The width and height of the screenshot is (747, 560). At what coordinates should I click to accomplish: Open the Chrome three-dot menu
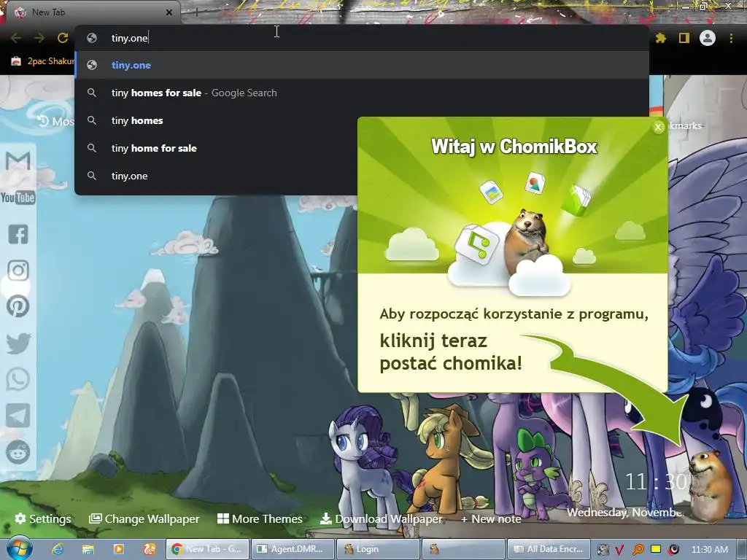pos(731,38)
